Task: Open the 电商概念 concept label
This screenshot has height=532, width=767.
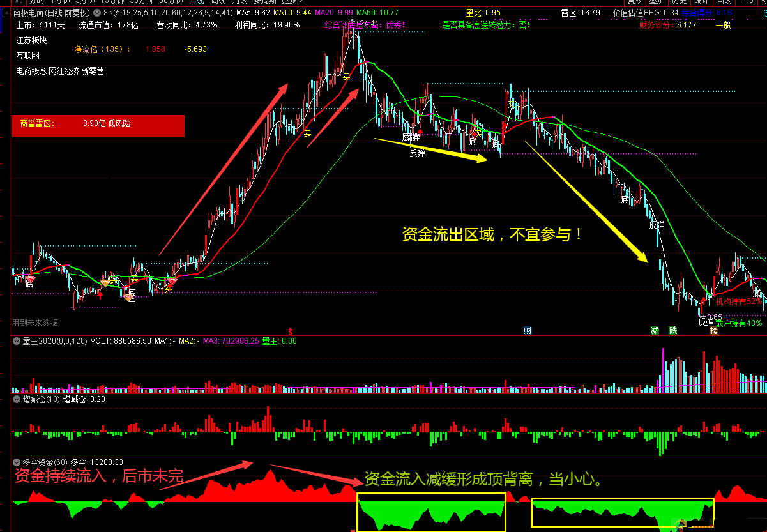Action: [x=31, y=72]
